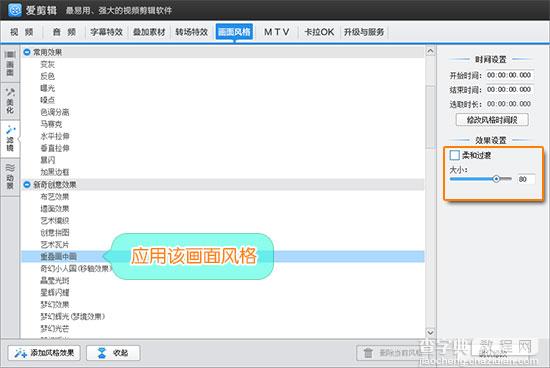Open the 升级与服务 tab
This screenshot has height=368, width=550.
tap(364, 32)
